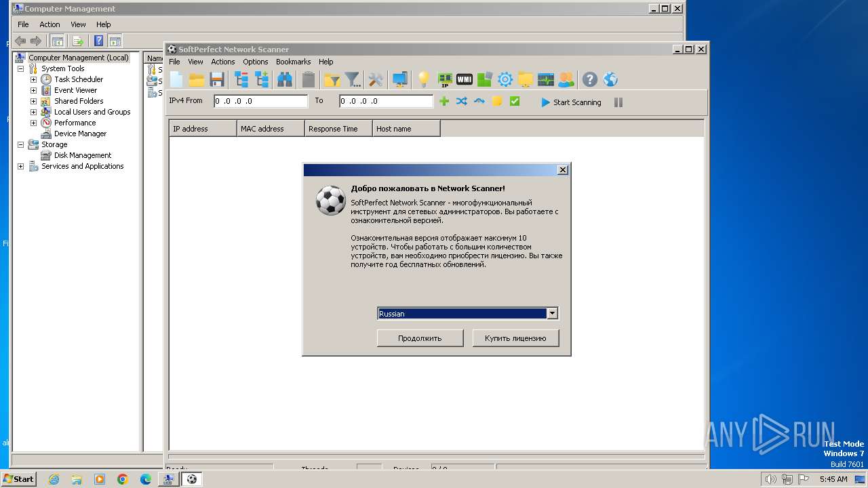The image size is (868, 488).
Task: Click the New blank document icon
Action: tap(176, 80)
